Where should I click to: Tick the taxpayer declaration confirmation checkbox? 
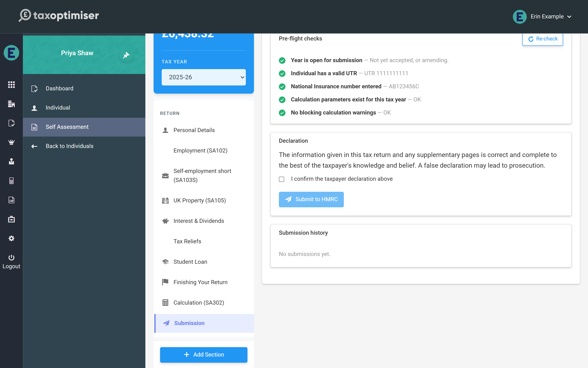pyautogui.click(x=282, y=179)
